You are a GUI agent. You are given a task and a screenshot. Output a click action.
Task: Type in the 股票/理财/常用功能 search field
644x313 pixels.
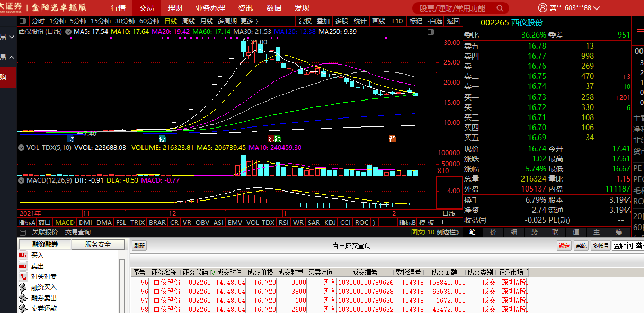click(452, 8)
